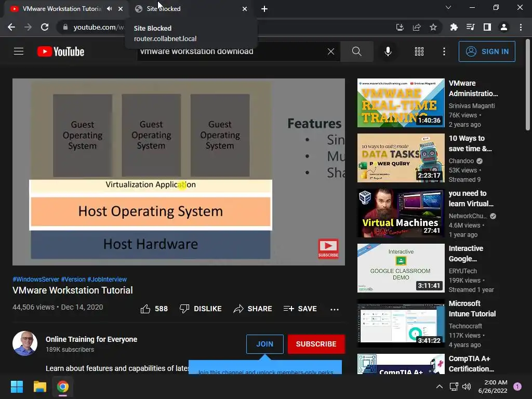The image size is (532, 399).
Task: Go to YouTube home via logo
Action: tap(61, 51)
